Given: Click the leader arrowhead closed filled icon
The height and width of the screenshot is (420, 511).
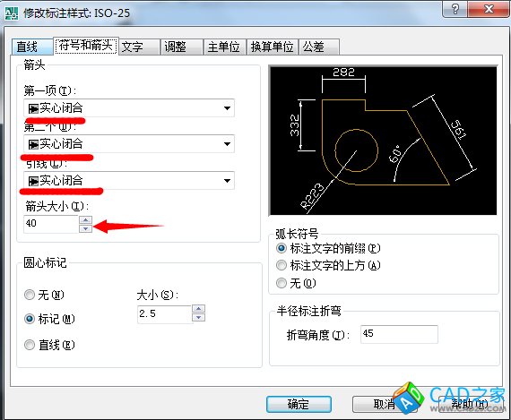Looking at the screenshot, I should pos(33,181).
